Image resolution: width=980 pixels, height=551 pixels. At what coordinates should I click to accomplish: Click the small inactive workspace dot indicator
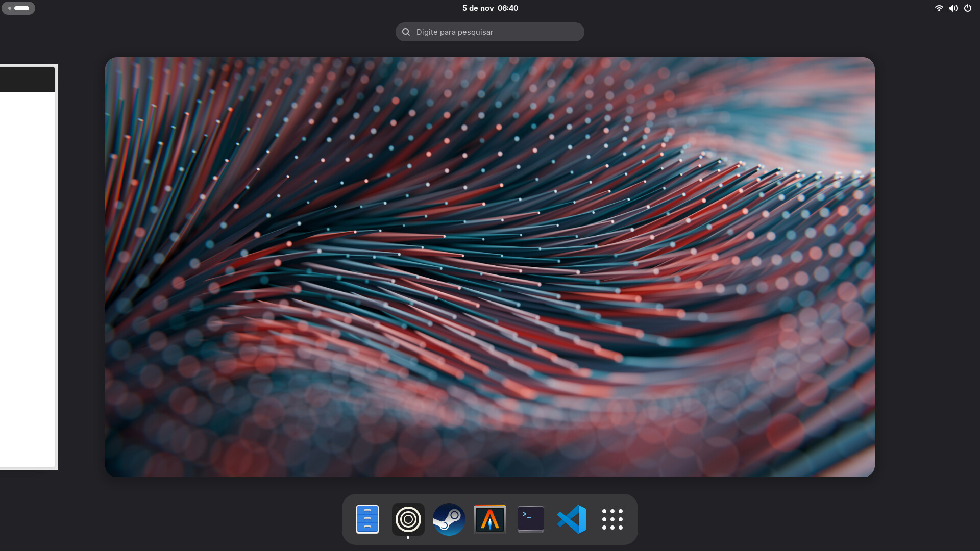(10, 8)
